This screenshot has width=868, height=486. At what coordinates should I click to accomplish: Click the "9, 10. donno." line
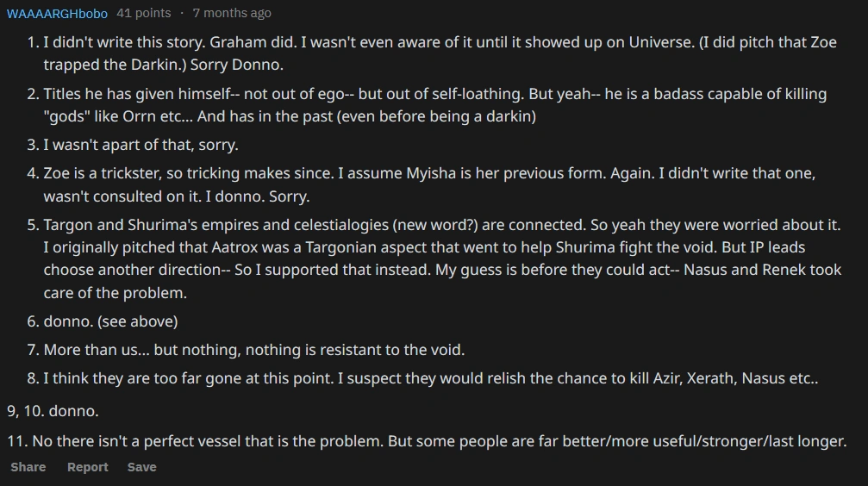point(53,411)
